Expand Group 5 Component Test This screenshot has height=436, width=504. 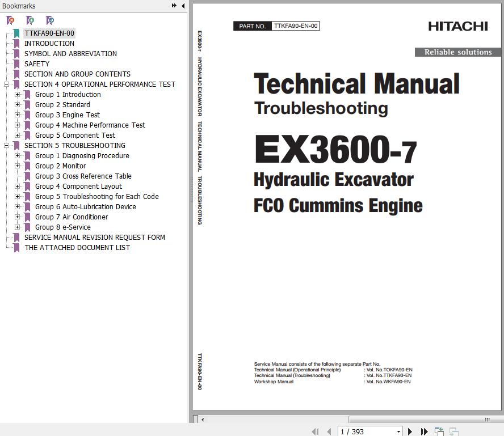pyautogui.click(x=18, y=135)
